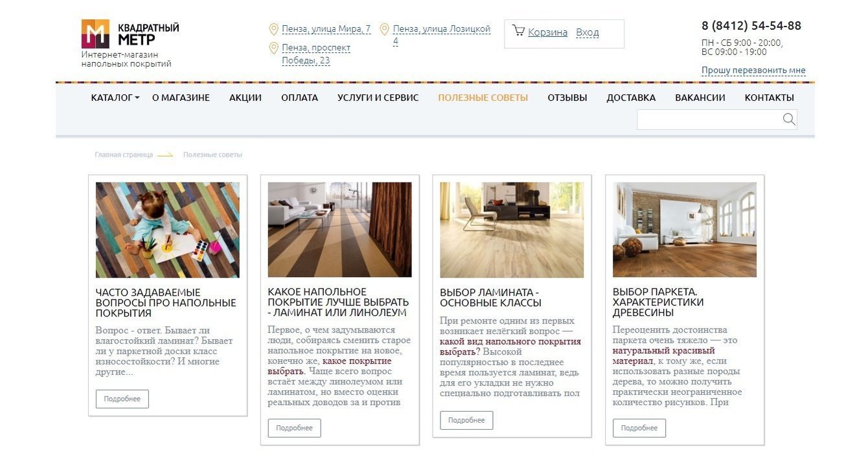Open the child painting on floor thumbnail
Viewport: 868px width, 475px height.
[x=168, y=230]
